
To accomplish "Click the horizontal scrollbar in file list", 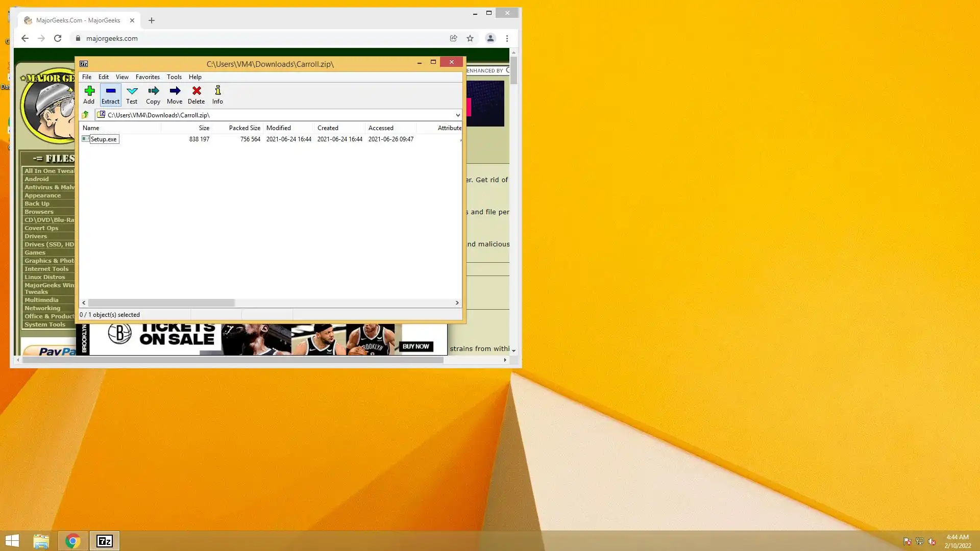I will point(161,303).
